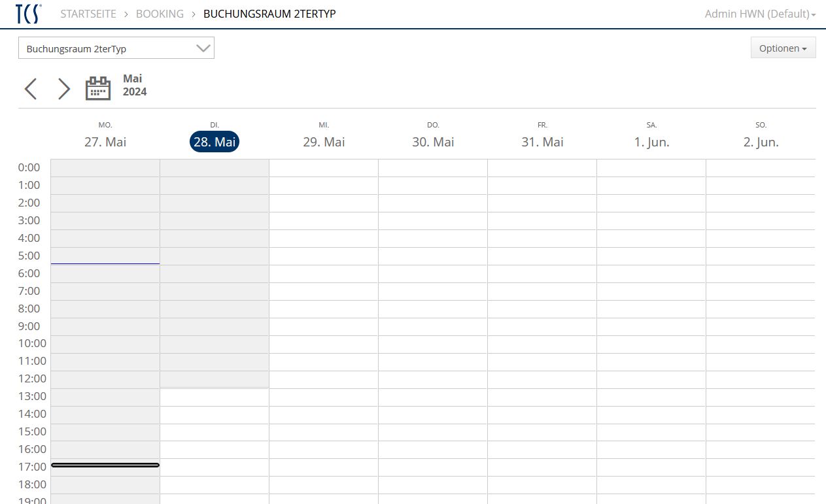Click 9:00 slot on Wednesday 29. Mai
Image resolution: width=826 pixels, height=504 pixels.
click(x=324, y=327)
